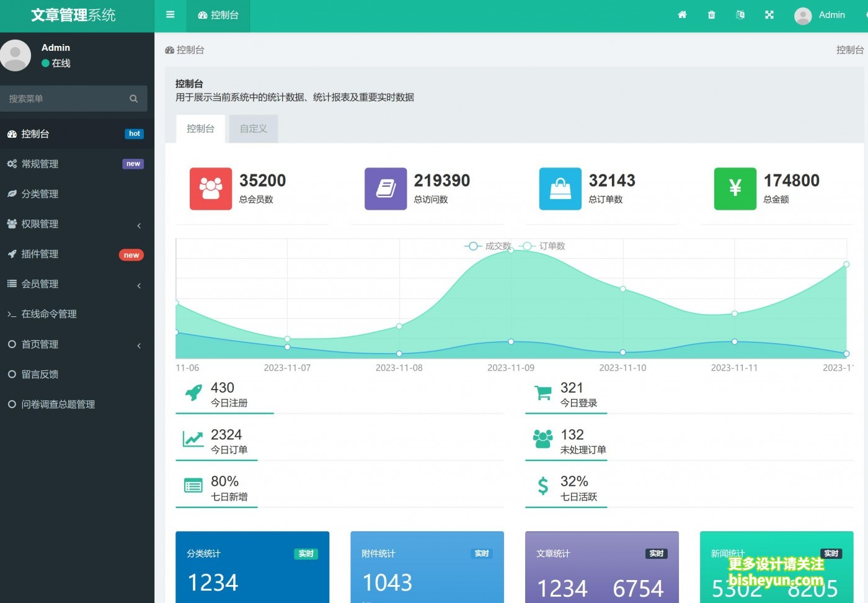
Task: Open the Admin user dropdown in header
Action: [x=820, y=16]
